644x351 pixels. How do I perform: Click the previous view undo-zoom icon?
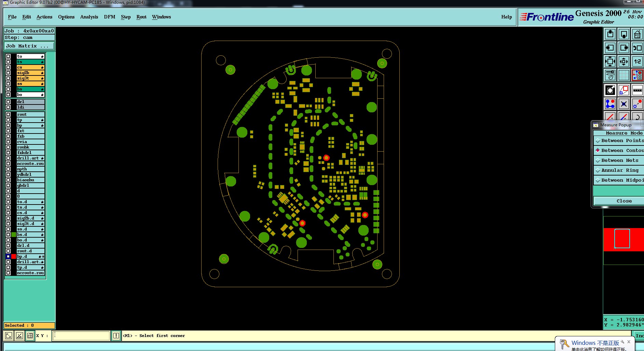pos(637,48)
